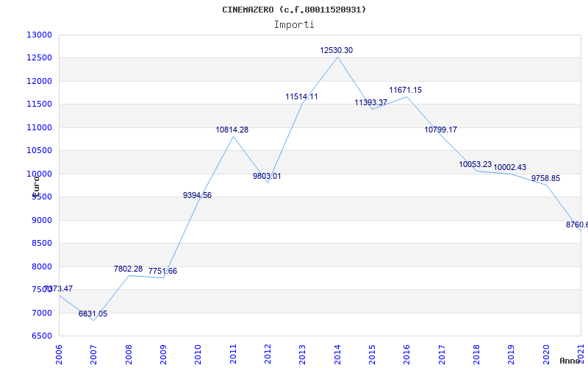Click the 10814.28 data label
588x368 pixels.
[232, 130]
